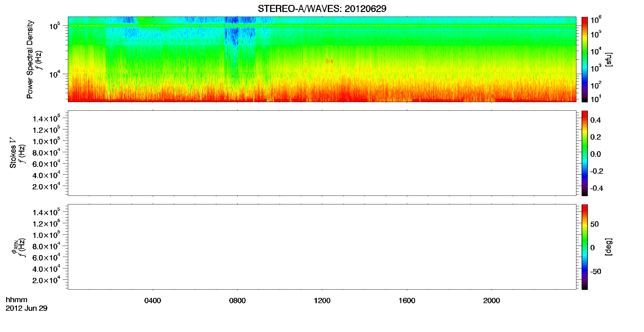Click the 0800 time tick label
644x332 pixels.
coord(238,301)
